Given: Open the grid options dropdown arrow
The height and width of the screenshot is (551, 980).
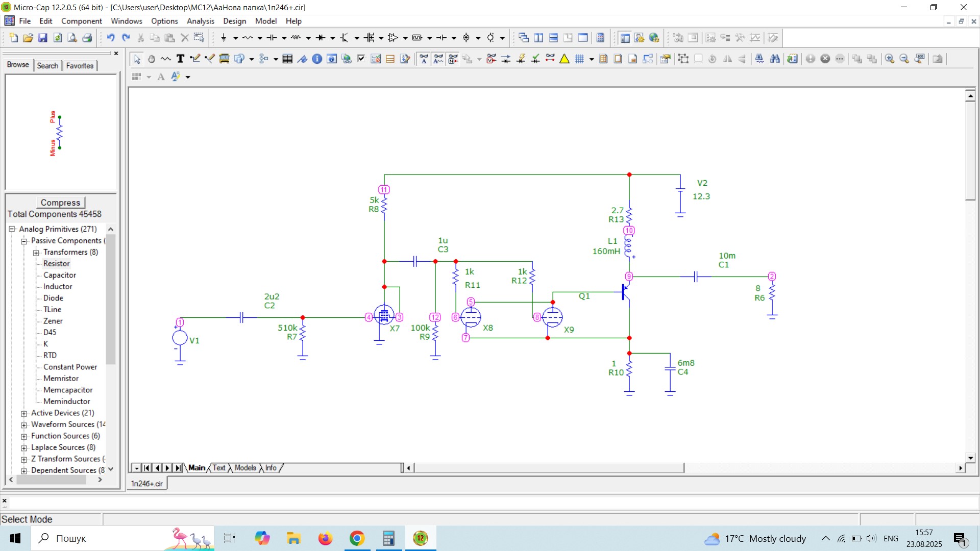Looking at the screenshot, I should tap(592, 59).
